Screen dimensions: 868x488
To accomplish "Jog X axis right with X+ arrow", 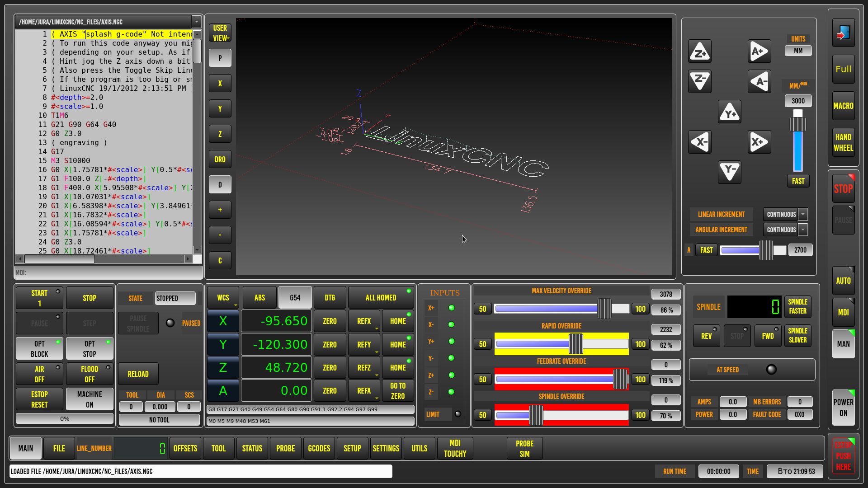I will click(759, 142).
